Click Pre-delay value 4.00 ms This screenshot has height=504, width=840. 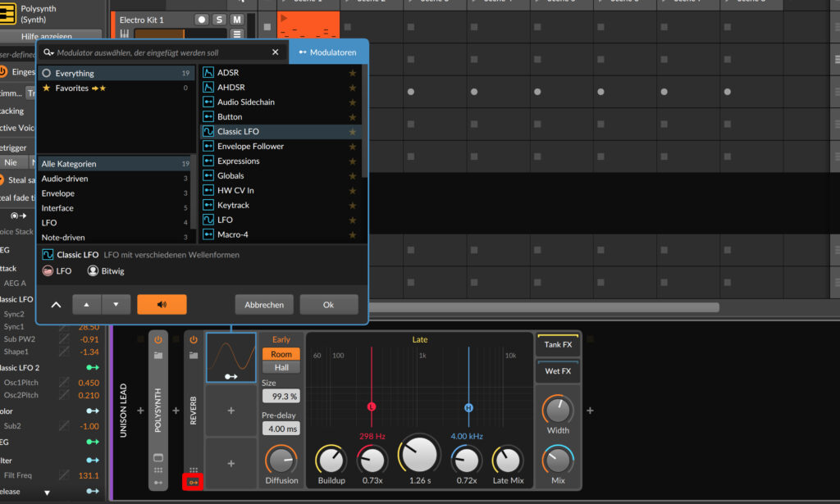click(281, 429)
